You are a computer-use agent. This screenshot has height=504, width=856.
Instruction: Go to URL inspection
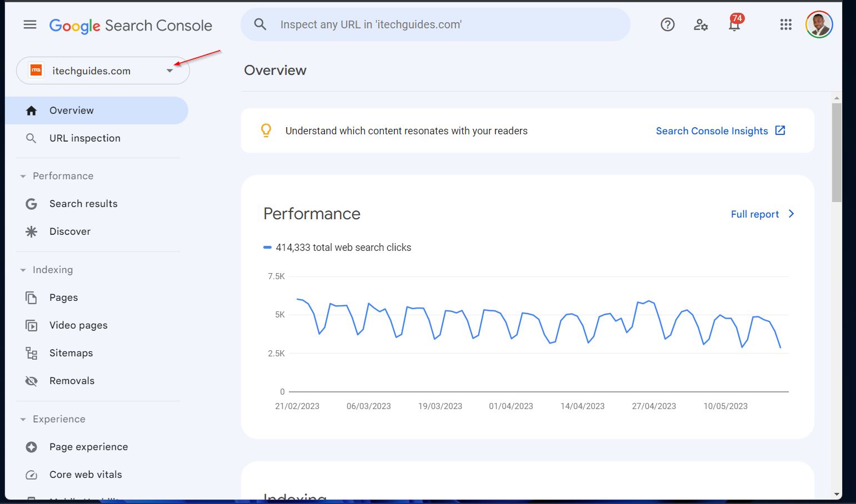point(97,138)
